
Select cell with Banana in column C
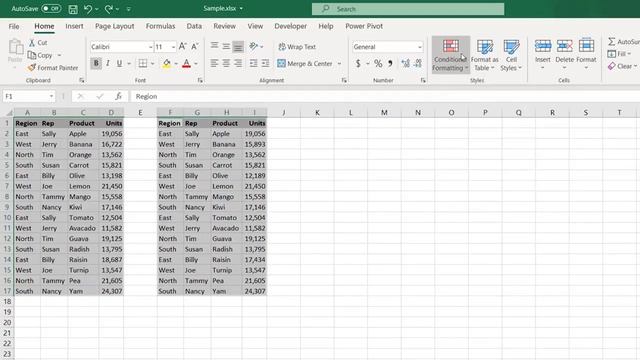pos(83,144)
